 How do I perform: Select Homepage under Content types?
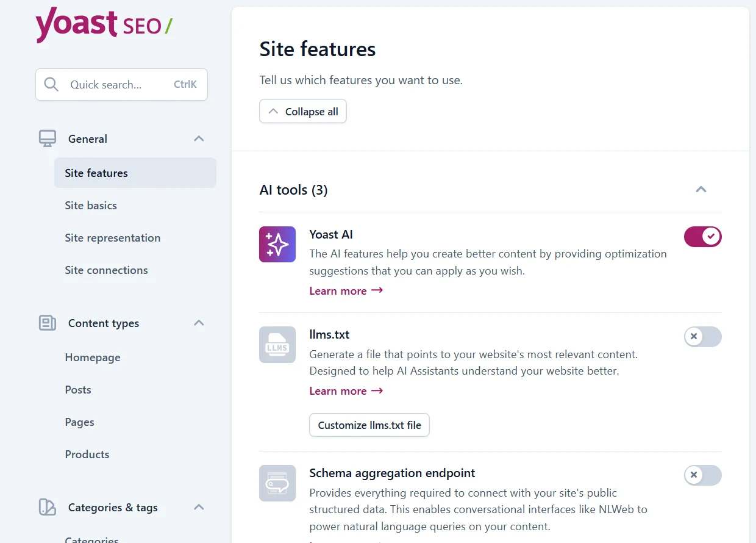point(93,357)
